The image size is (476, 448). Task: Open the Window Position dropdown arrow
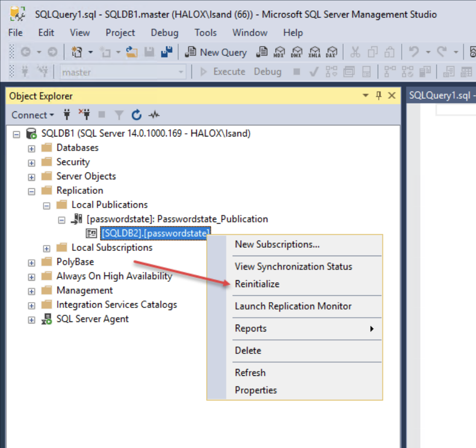tap(366, 96)
